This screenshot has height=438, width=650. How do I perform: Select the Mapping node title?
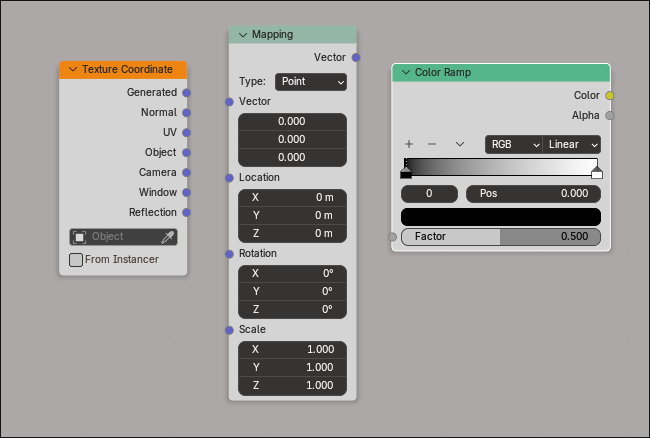(x=272, y=35)
